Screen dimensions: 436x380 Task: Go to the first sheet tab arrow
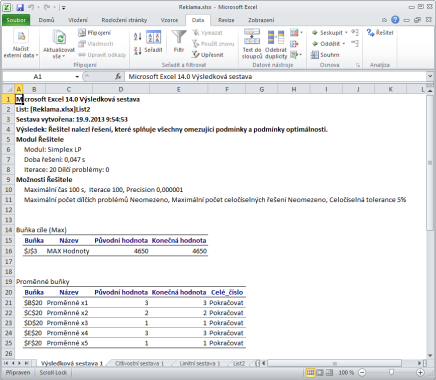pos(6,363)
